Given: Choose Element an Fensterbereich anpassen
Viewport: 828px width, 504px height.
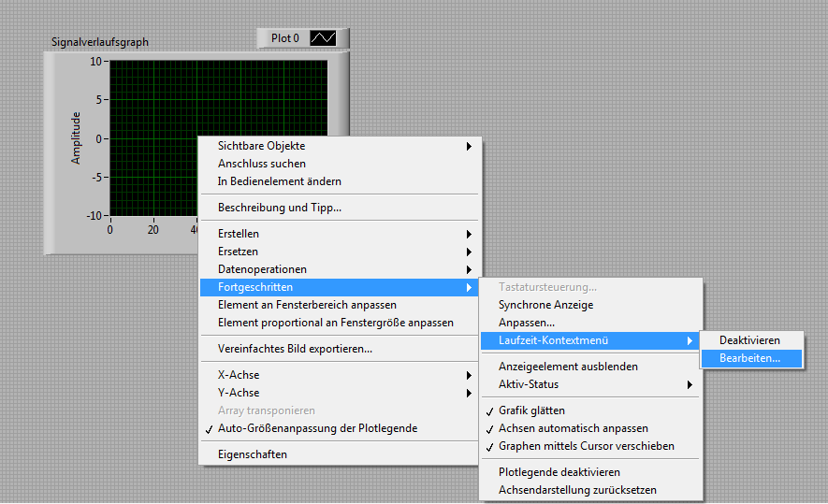Looking at the screenshot, I should [x=339, y=305].
